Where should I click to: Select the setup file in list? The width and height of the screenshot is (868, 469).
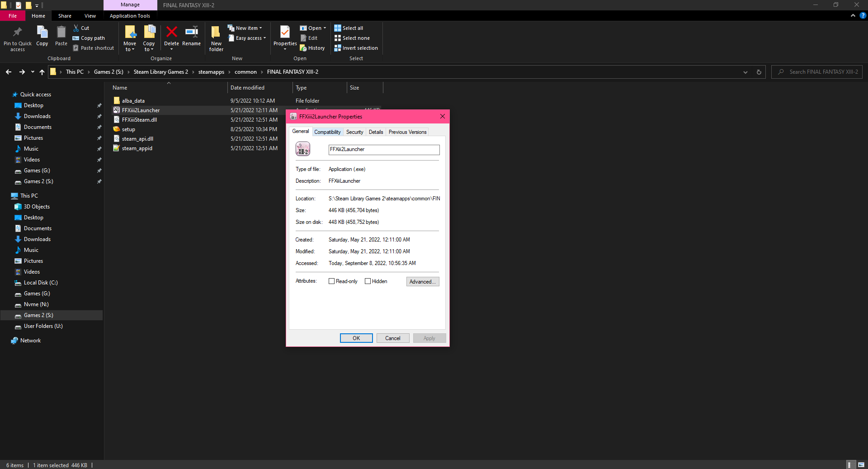[128, 129]
